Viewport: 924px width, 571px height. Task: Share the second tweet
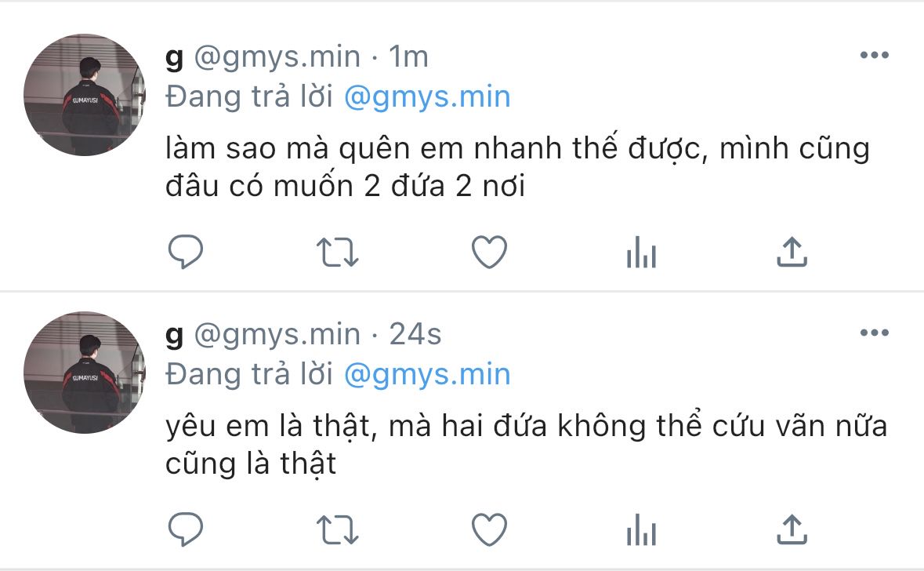point(792,529)
